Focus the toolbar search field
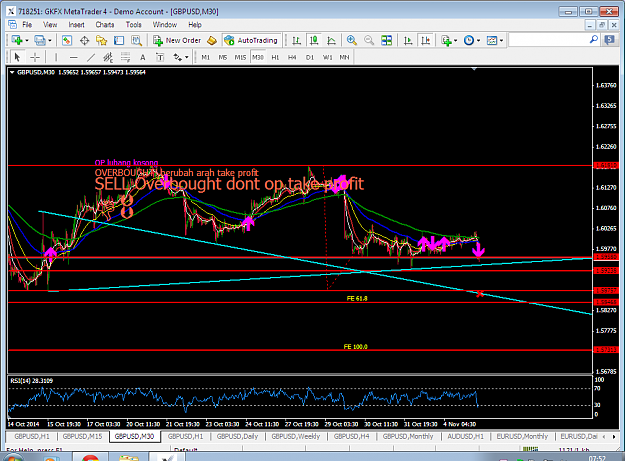The width and height of the screenshot is (625, 461). [x=548, y=39]
